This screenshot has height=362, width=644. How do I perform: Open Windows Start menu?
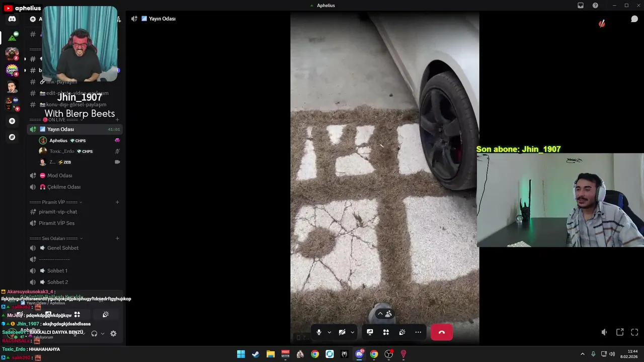pos(241,354)
